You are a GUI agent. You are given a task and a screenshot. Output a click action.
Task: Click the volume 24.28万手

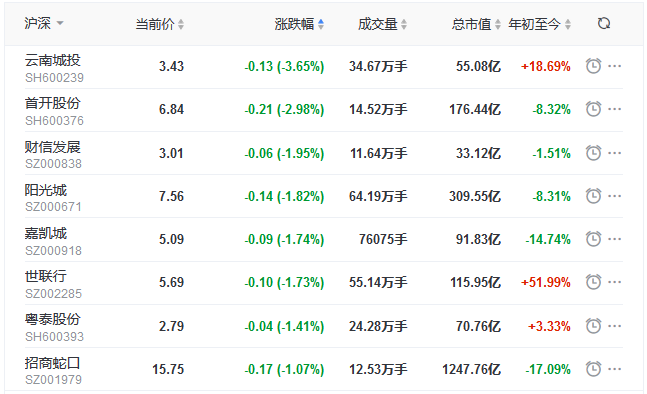point(378,326)
